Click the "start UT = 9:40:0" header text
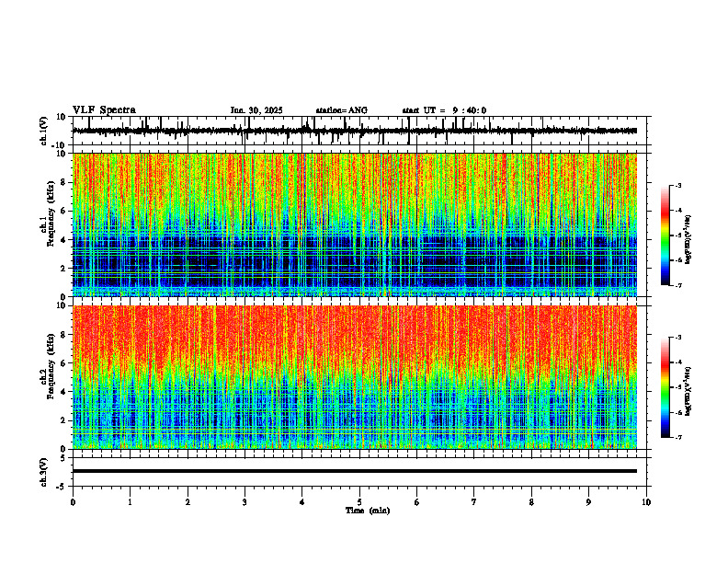Image resolution: width=728 pixels, height=563 pixels. (x=444, y=110)
